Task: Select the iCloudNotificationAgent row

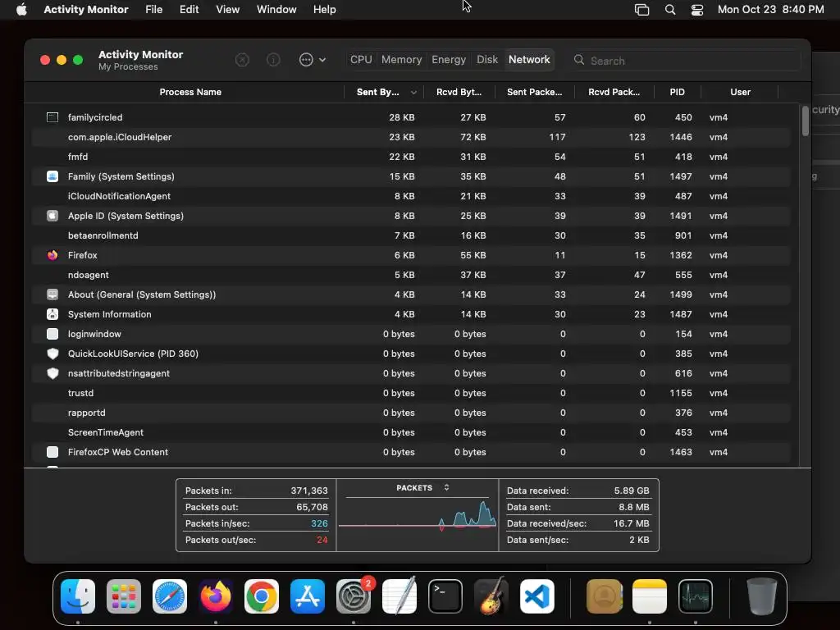Action: click(x=411, y=196)
